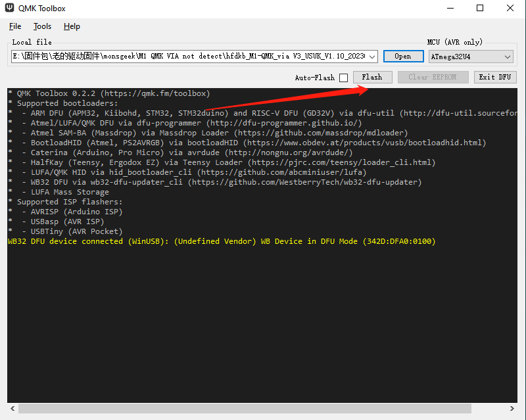The width and height of the screenshot is (526, 420).
Task: Click the HalfKay (Teensy, Ergodox EZ) log line
Action: pyautogui.click(x=222, y=162)
